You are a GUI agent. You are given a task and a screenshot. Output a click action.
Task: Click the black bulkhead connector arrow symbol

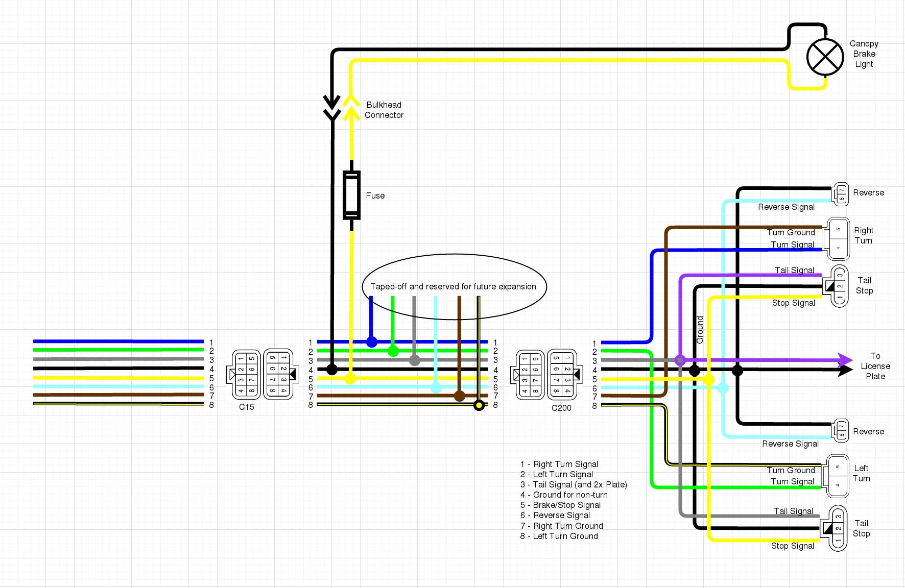pyautogui.click(x=332, y=108)
